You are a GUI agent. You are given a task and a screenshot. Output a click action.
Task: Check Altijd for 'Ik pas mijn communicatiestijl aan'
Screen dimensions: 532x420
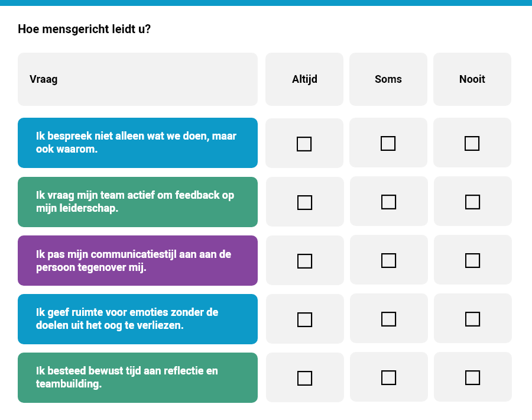point(304,261)
